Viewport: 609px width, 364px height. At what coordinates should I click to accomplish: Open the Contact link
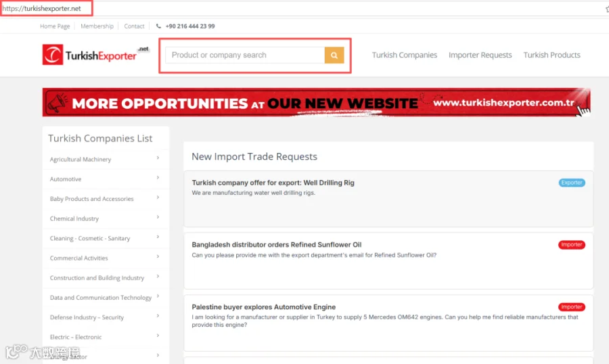pos(134,26)
